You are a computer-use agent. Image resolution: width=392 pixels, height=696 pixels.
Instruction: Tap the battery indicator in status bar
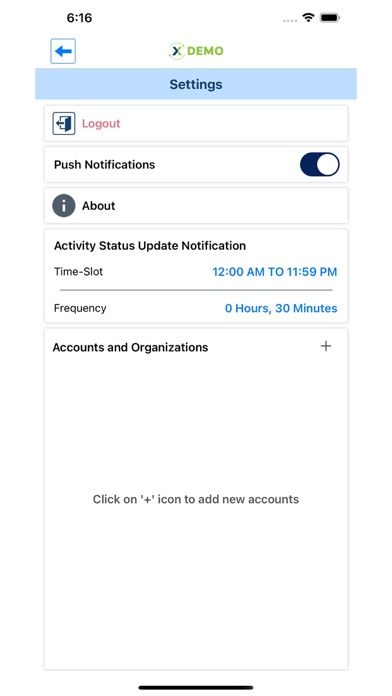(x=330, y=18)
